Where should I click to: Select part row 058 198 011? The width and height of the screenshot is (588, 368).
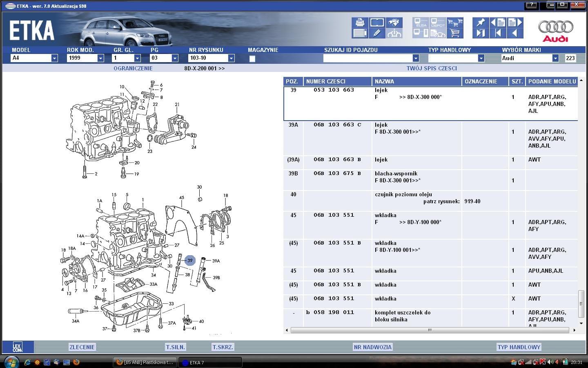[431, 318]
